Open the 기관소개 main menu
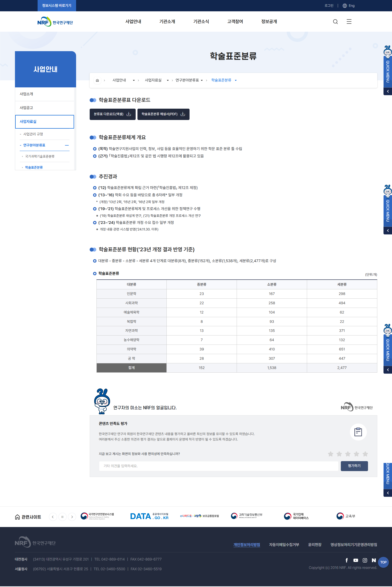Viewport: 392px width, 587px height. [167, 22]
